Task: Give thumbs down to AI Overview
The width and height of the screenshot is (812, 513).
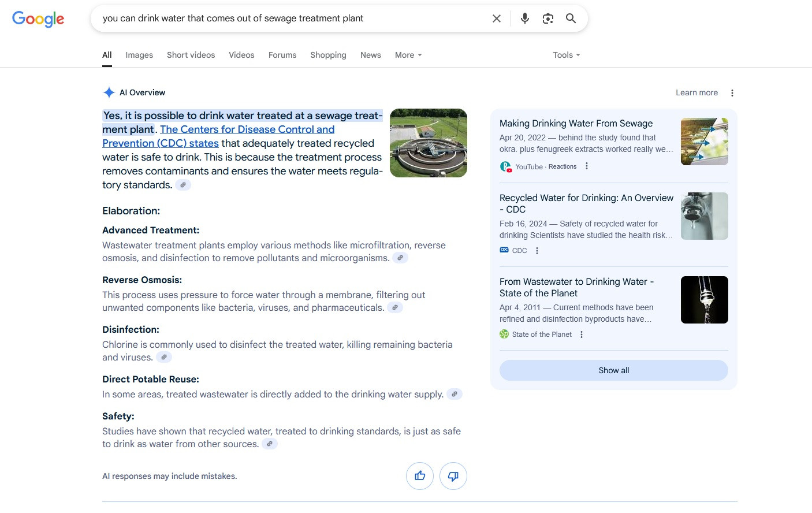Action: [x=453, y=476]
